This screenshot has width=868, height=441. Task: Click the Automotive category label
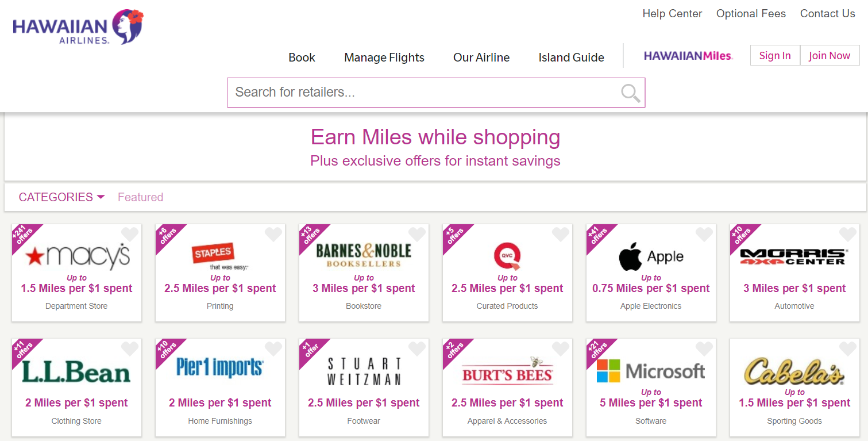click(x=794, y=306)
